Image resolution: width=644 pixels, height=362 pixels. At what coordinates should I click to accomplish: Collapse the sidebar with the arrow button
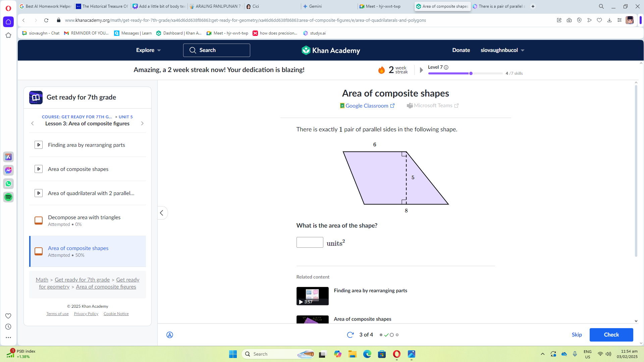(162, 213)
